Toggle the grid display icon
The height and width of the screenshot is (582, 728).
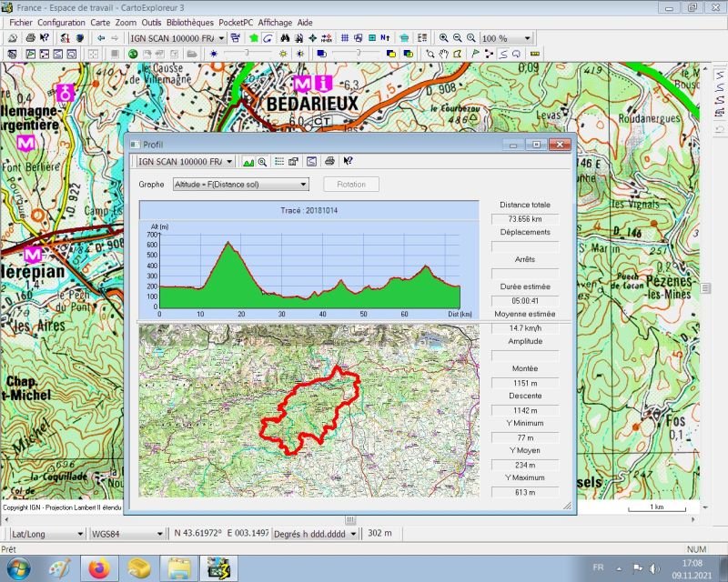pyautogui.click(x=345, y=38)
